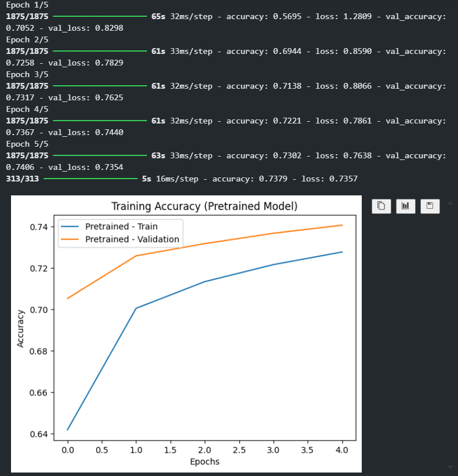Click the scroll down arrow at the bottom right
The width and height of the screenshot is (458, 476).
coord(450,467)
